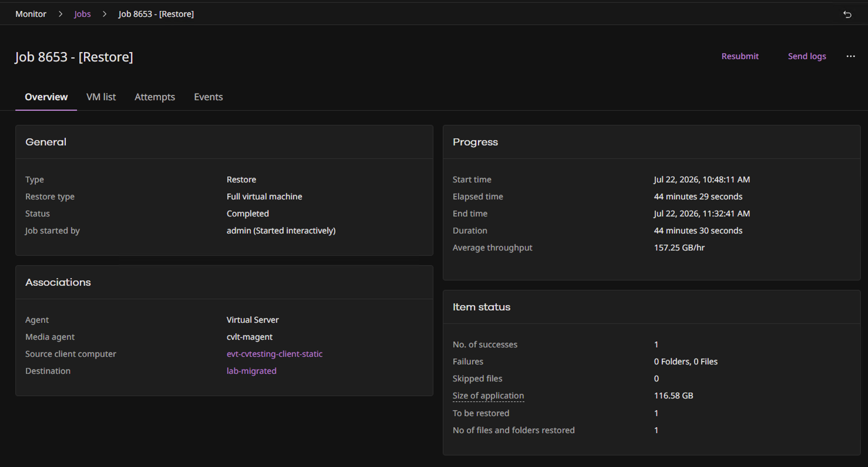This screenshot has height=467, width=868.
Task: Click admin (Started interactively) value
Action: [281, 231]
